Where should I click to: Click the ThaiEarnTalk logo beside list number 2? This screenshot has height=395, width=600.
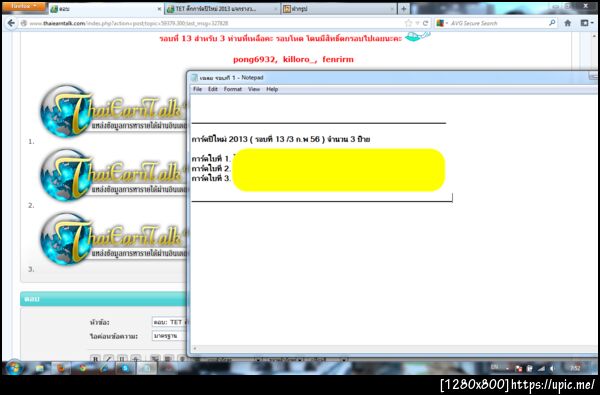[x=114, y=175]
